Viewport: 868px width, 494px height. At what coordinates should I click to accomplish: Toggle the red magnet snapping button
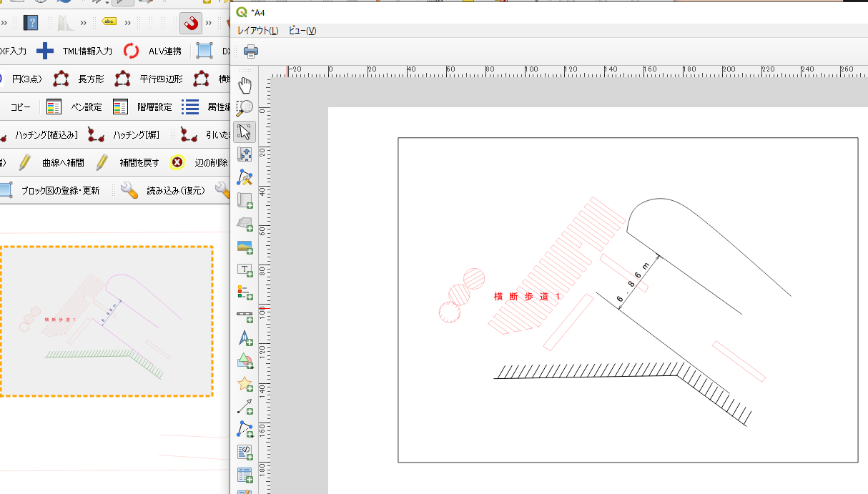[x=190, y=23]
